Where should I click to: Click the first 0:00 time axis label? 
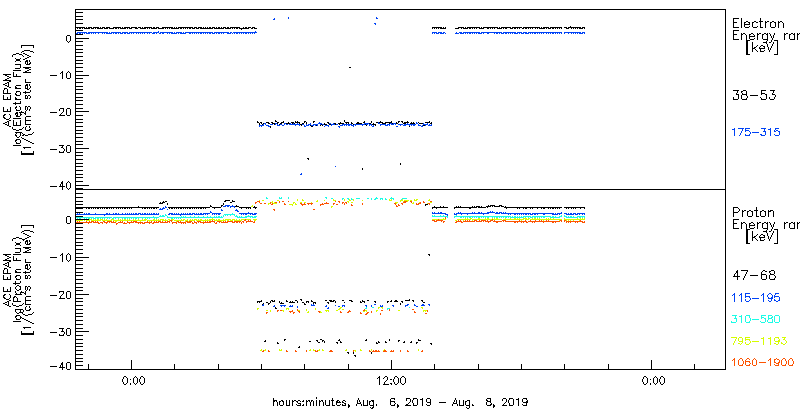[134, 380]
